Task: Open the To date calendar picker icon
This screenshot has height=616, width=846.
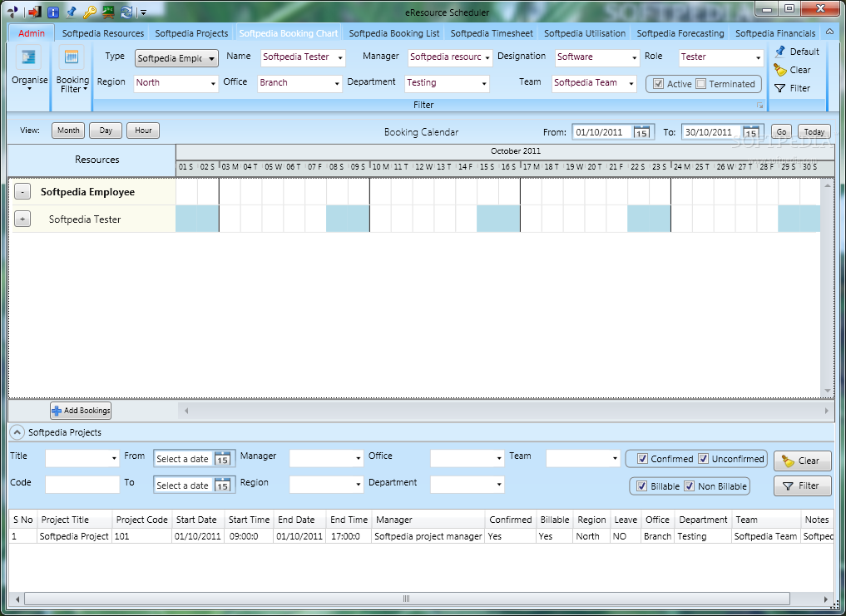Action: click(750, 133)
